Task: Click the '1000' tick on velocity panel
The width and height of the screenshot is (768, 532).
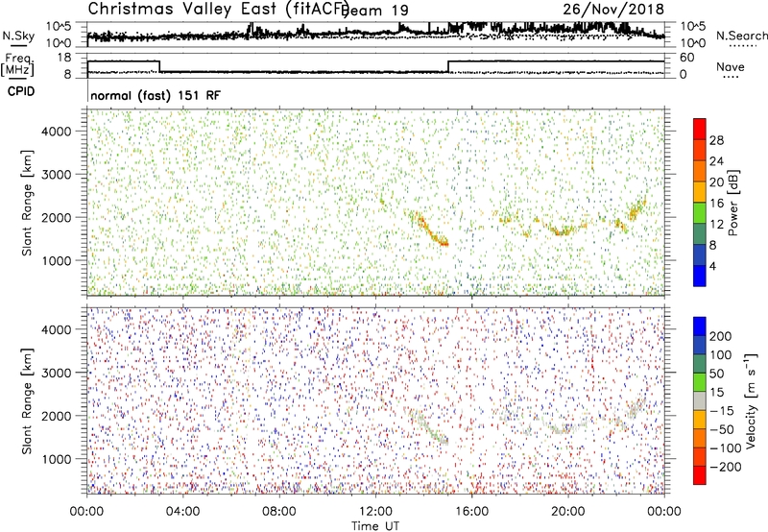Action: tap(57, 459)
